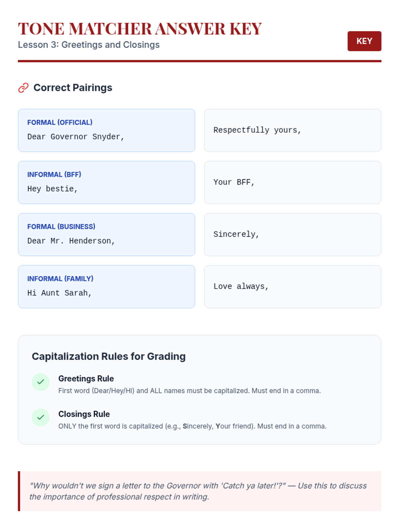This screenshot has height=532, width=399.
Task: Click the Correct Pairings heading
Action: point(73,88)
